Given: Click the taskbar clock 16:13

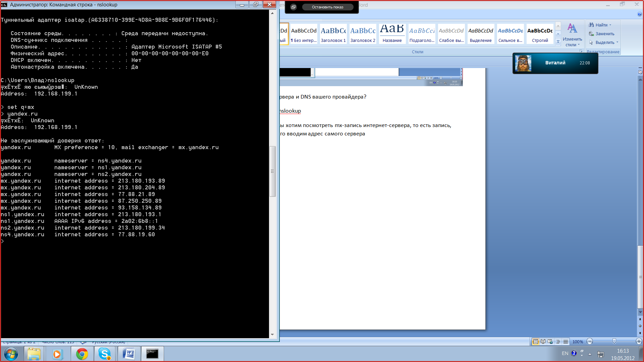Looking at the screenshot, I should click(x=623, y=354).
